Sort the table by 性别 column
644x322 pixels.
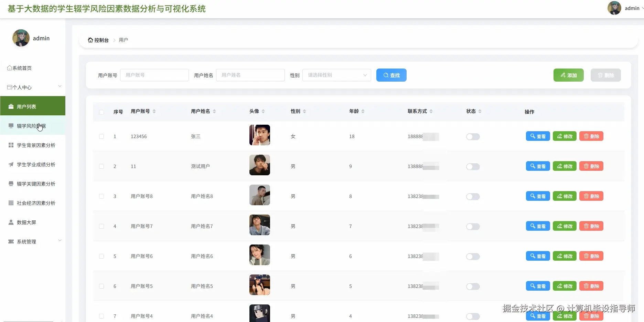click(x=304, y=111)
